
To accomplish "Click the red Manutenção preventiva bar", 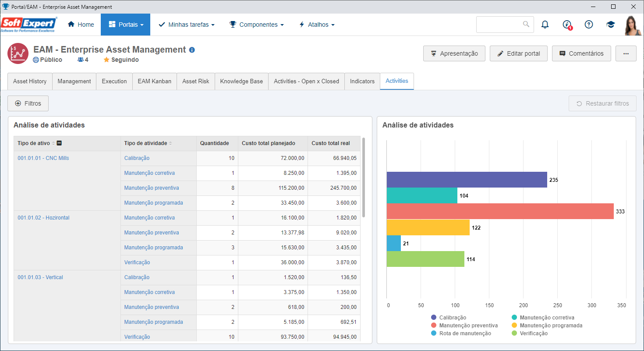I will (500, 211).
